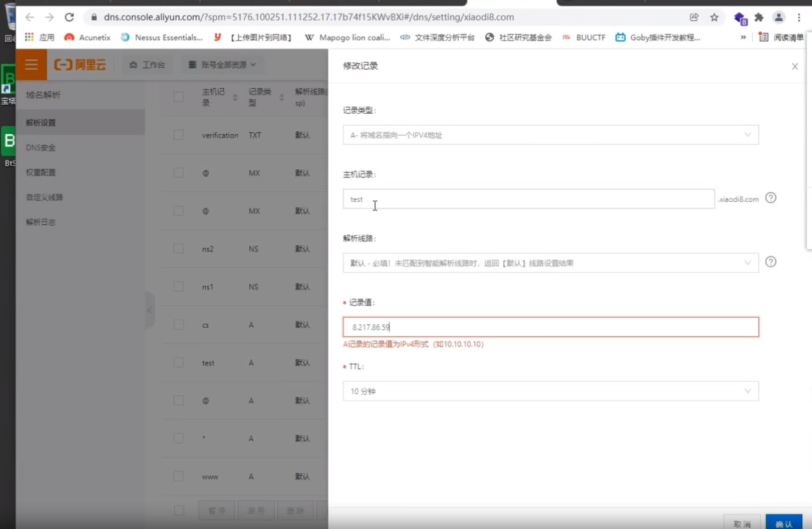Open the Acunetix bookmark
The width and height of the screenshot is (812, 529).
[87, 37]
